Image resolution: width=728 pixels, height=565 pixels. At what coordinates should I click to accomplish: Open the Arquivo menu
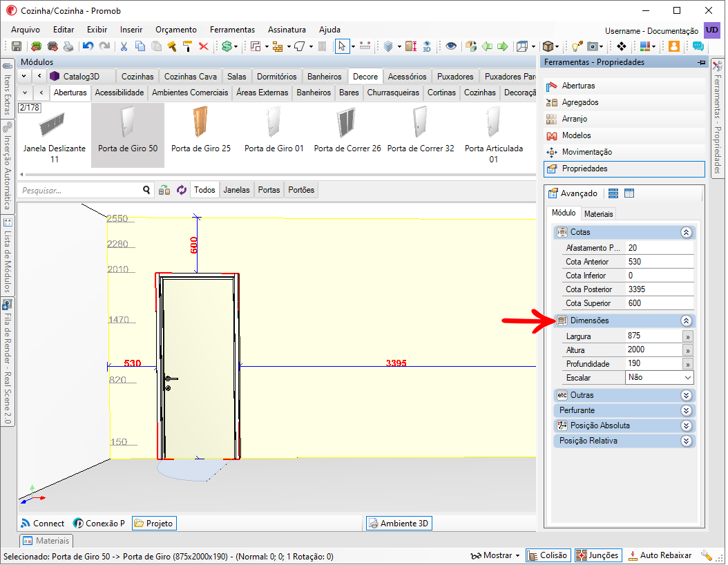click(26, 29)
